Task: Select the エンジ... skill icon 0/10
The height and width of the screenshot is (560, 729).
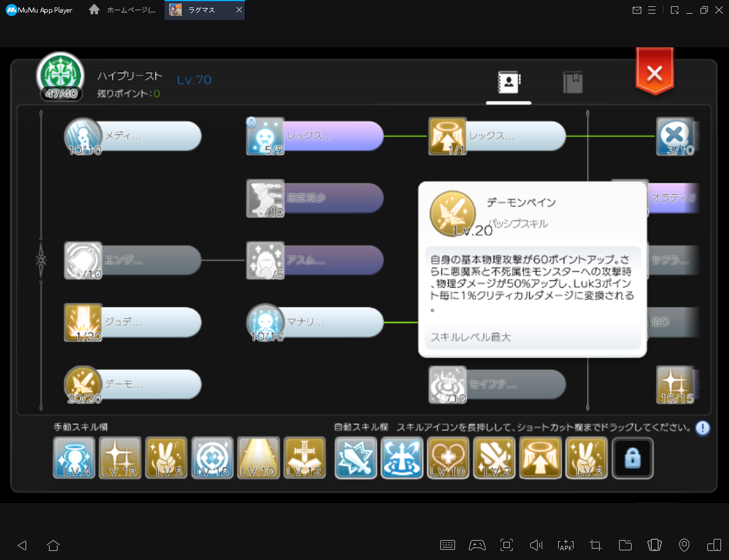Action: [83, 261]
